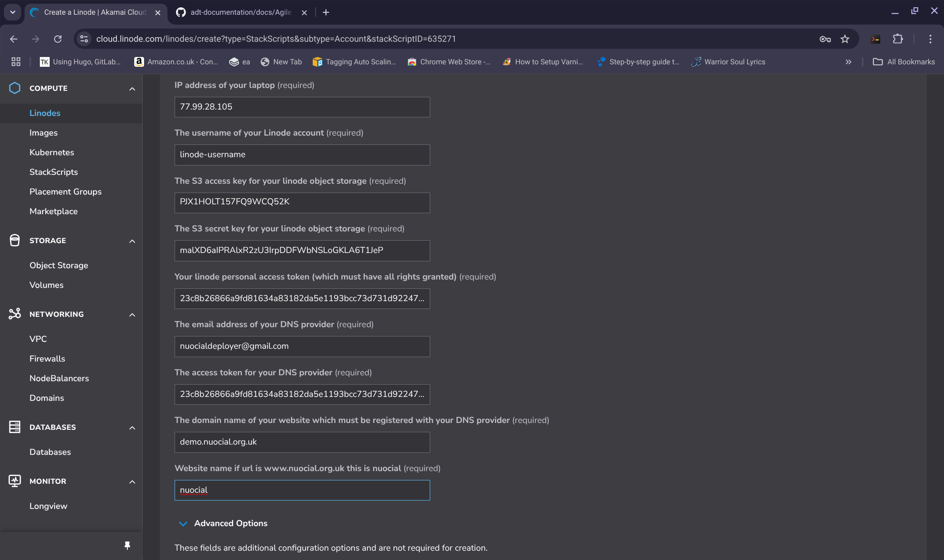
Task: Open Object Storage page
Action: (x=59, y=265)
